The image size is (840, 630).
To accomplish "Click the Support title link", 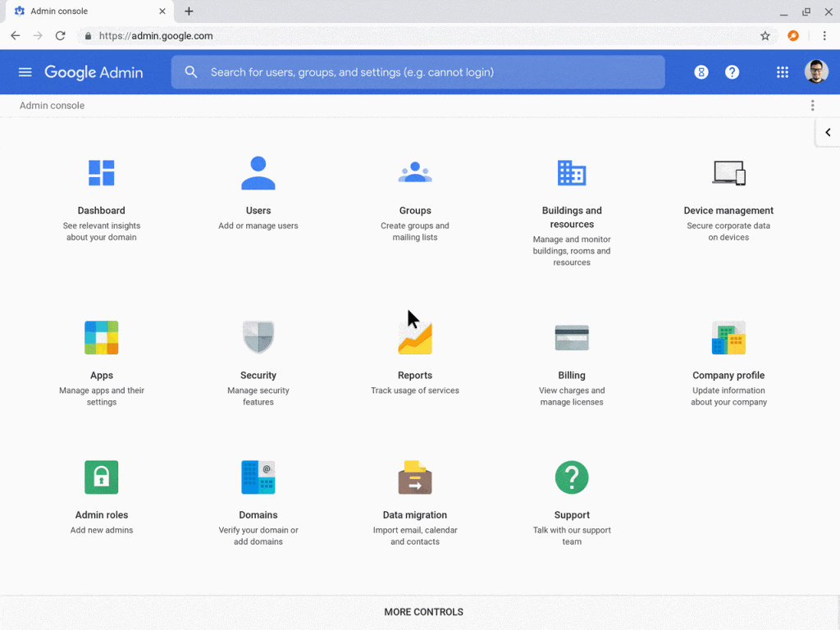I will click(x=572, y=515).
